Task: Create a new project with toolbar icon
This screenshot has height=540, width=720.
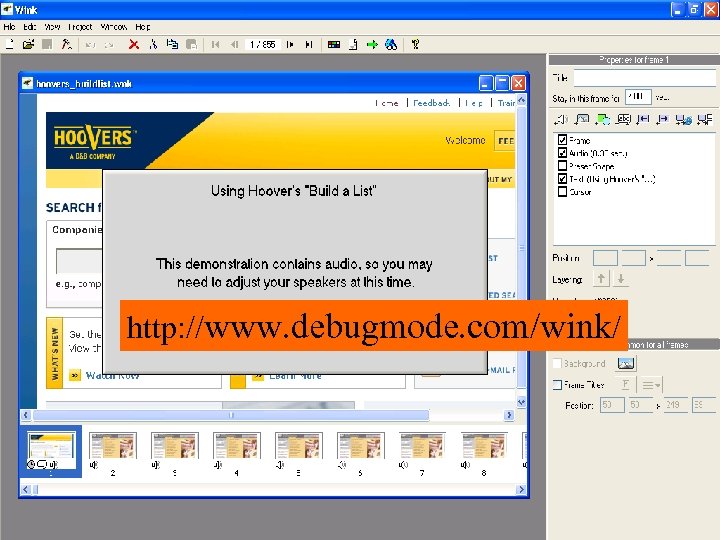Action: (x=10, y=44)
